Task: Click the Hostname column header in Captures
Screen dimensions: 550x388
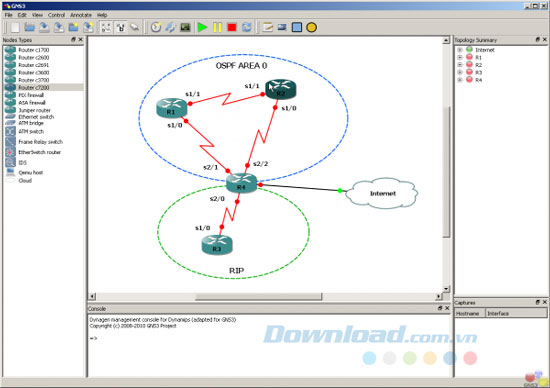Action: pos(470,313)
